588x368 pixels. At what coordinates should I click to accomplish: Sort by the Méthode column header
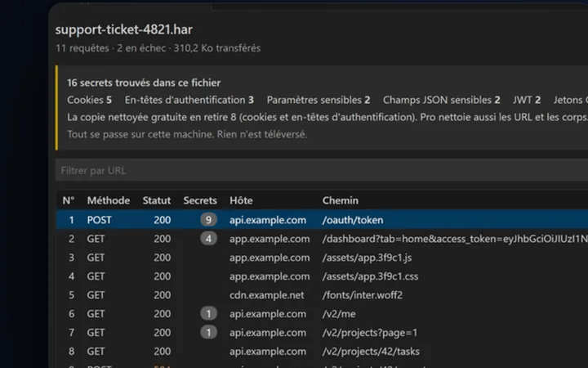pos(109,200)
